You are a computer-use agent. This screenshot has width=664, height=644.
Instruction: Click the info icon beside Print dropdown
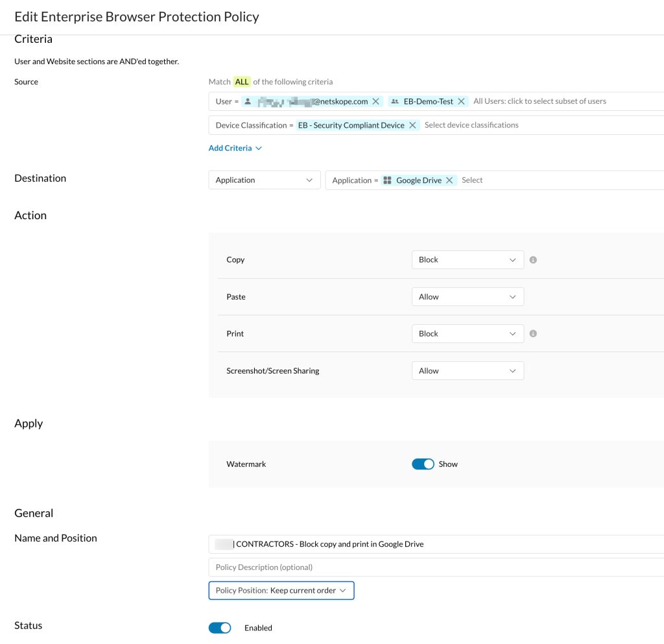533,333
